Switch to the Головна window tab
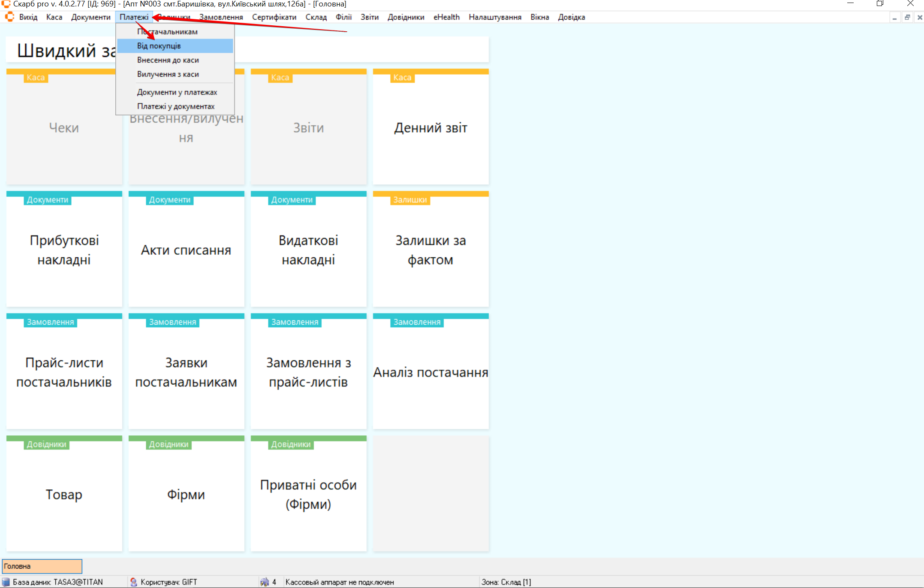This screenshot has height=588, width=924. (x=42, y=566)
